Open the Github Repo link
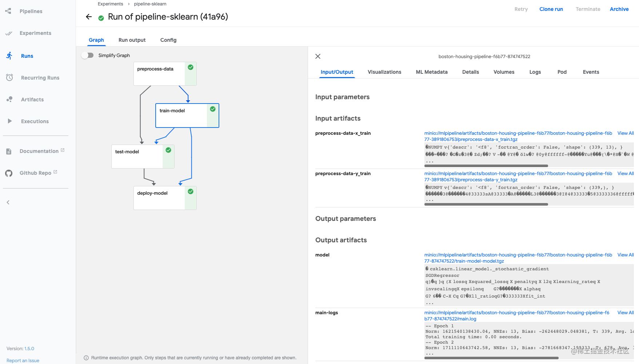Viewport: 639px width, 364px height. (35, 173)
